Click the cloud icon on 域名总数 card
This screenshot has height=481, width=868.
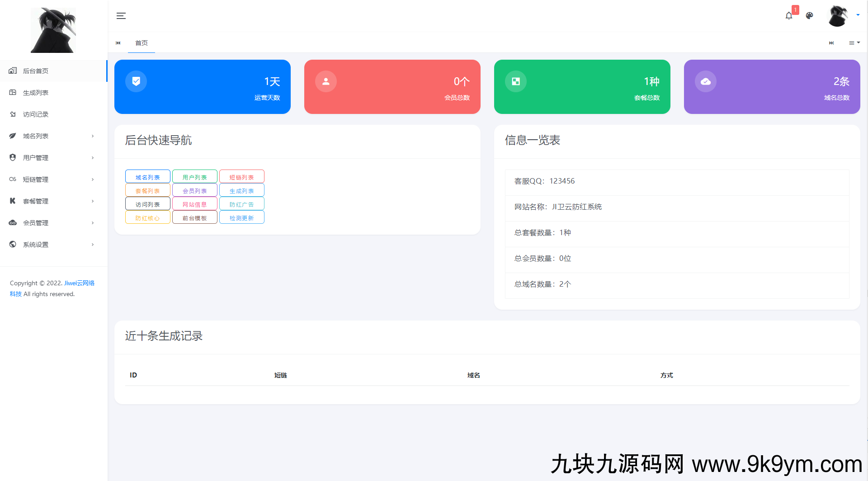click(x=706, y=81)
